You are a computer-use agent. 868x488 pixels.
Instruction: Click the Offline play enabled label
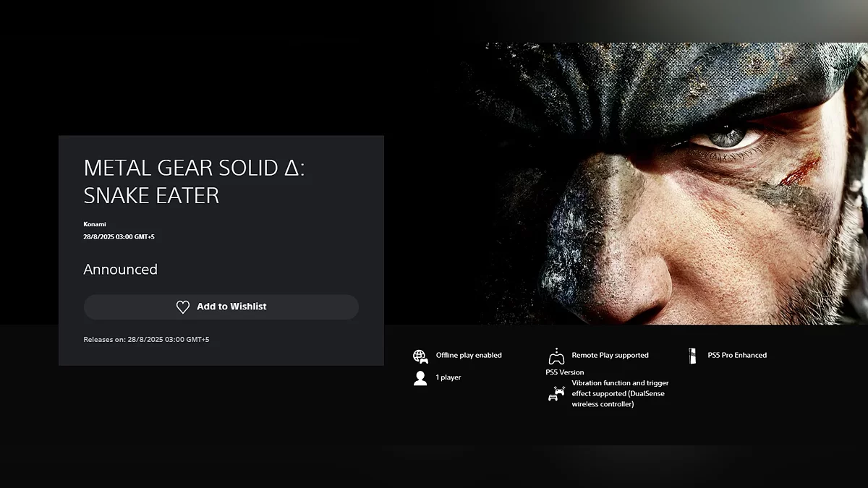pyautogui.click(x=469, y=355)
